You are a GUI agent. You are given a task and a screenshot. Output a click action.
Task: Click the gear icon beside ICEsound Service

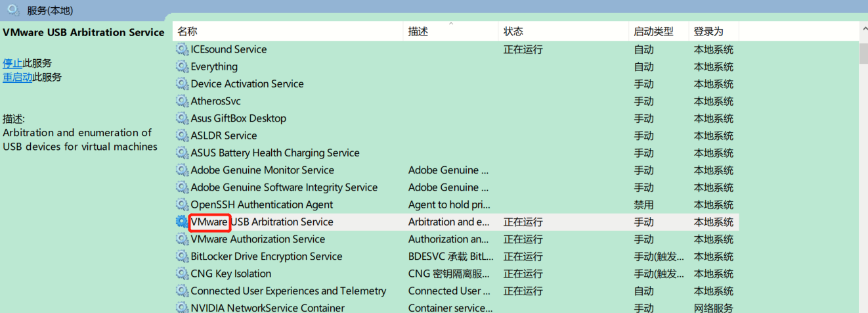point(182,49)
